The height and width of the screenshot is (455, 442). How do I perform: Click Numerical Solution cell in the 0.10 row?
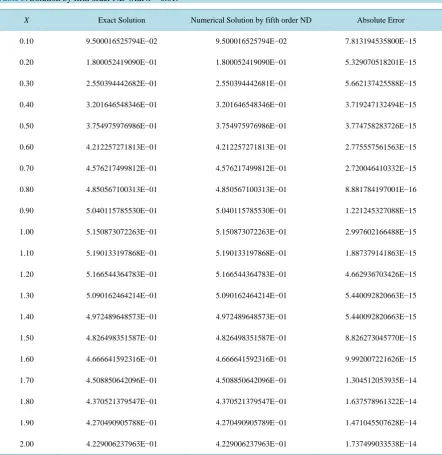pos(251,41)
